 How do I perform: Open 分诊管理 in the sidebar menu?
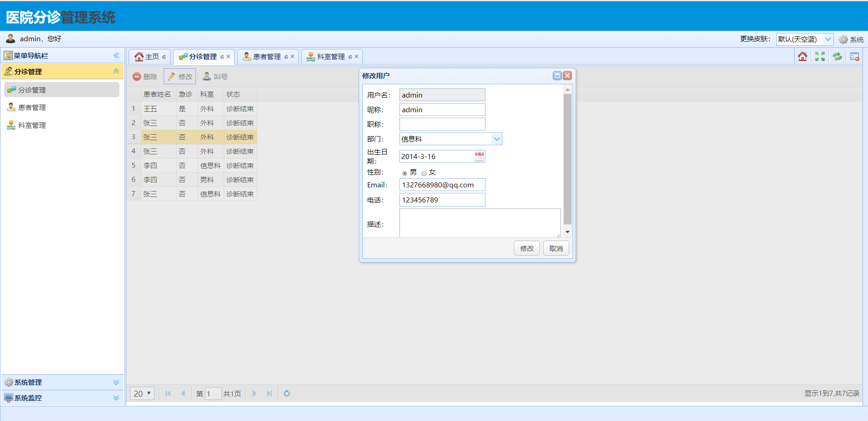point(62,90)
